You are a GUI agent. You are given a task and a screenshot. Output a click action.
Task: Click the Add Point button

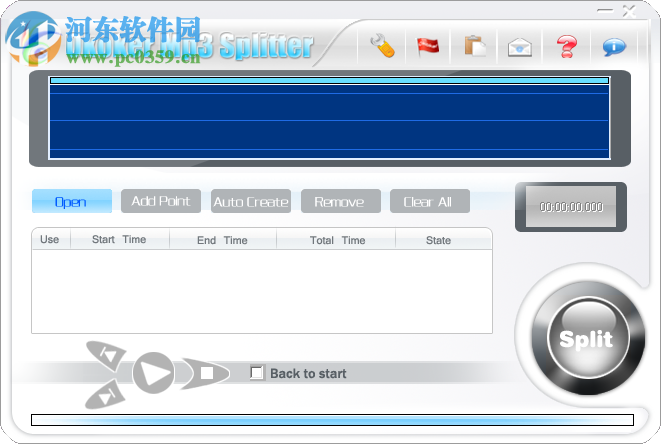pyautogui.click(x=161, y=201)
